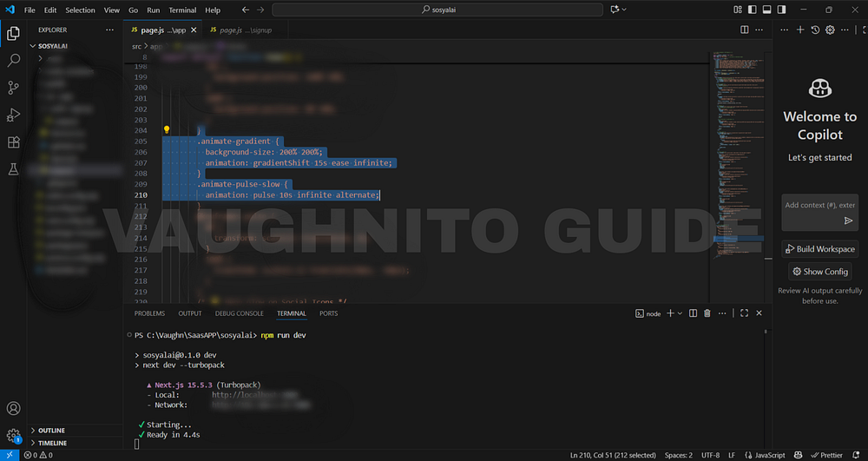This screenshot has height=461, width=868.
Task: Open notifications bell in status bar
Action: [x=856, y=455]
